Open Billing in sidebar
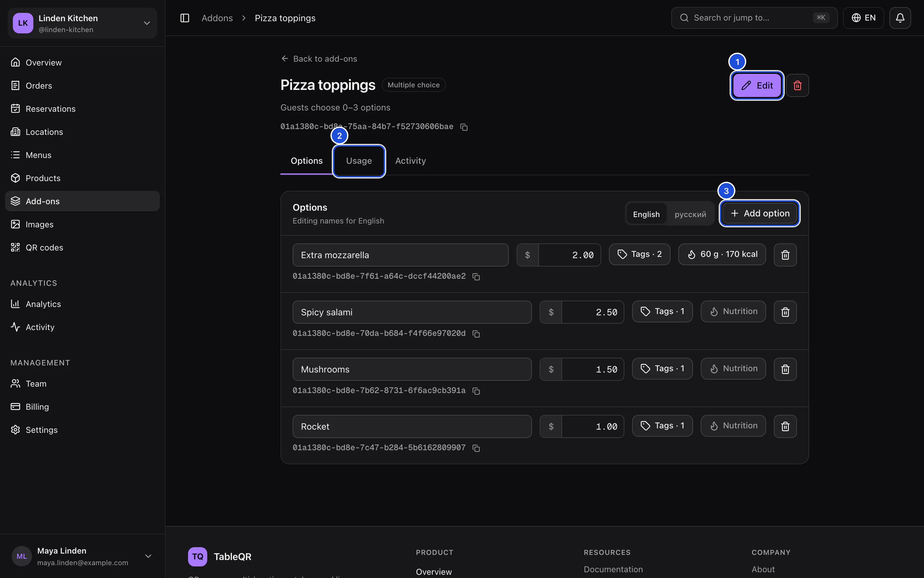The height and width of the screenshot is (578, 924). pyautogui.click(x=82, y=407)
